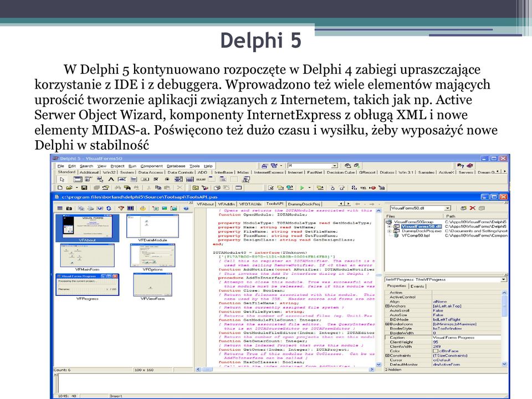Viewport: 532px width, 399px height.
Task: Open the Run button dropdown arrow
Action: coord(309,188)
